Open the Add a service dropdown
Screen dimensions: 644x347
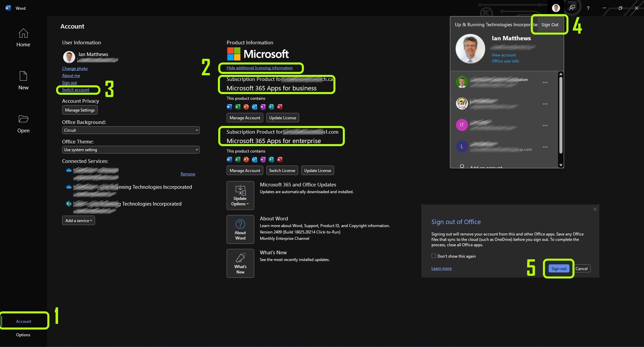[79, 221]
